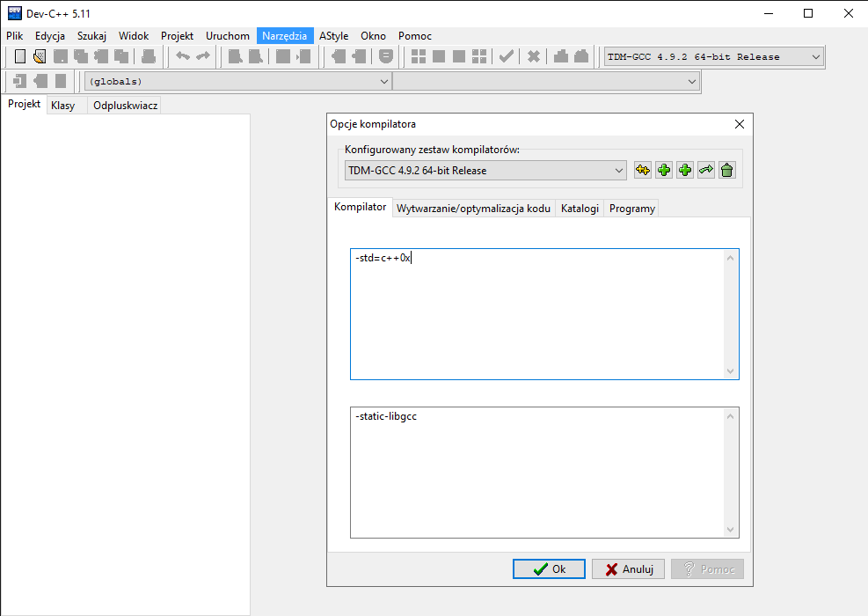
Task: Open the Katalogi tab
Action: (x=580, y=209)
